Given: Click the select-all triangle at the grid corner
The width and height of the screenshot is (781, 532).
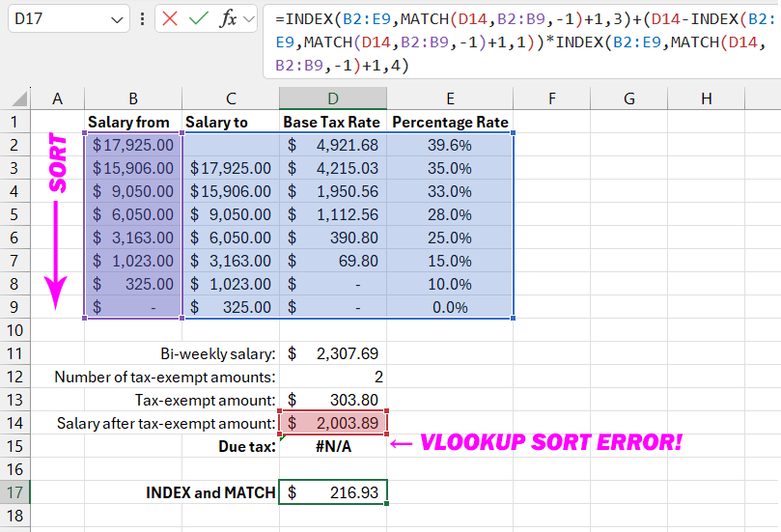Looking at the screenshot, I should click(19, 98).
